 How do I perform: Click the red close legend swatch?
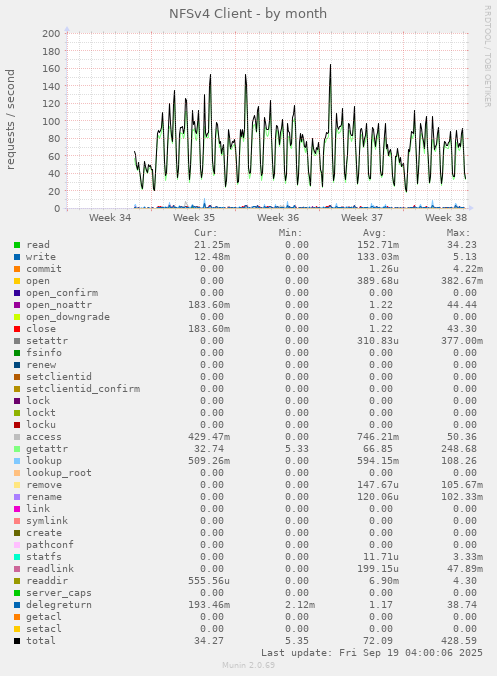17,329
